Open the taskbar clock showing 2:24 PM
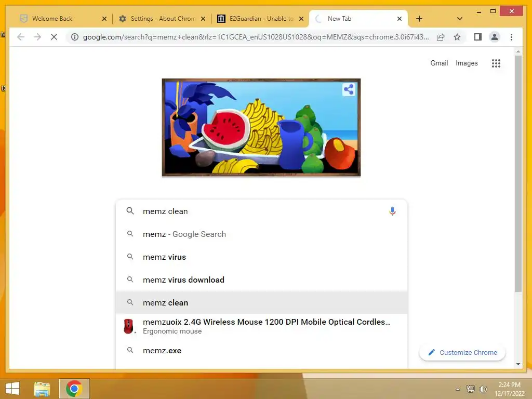532x399 pixels. [x=509, y=389]
